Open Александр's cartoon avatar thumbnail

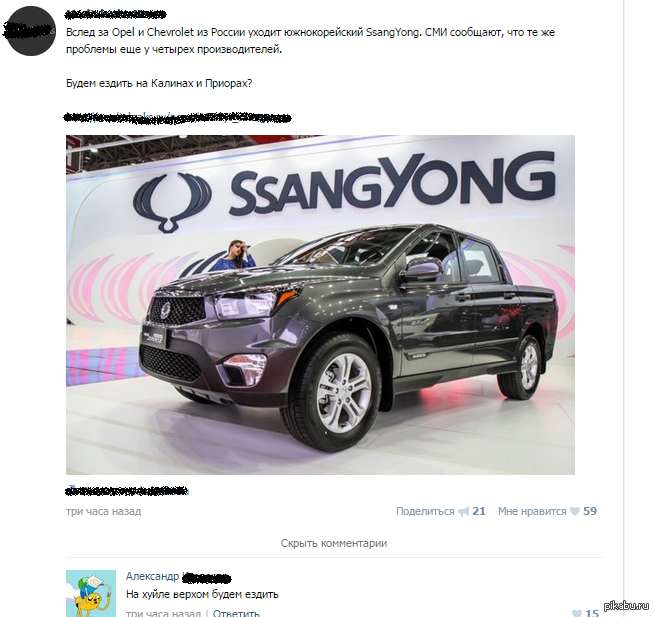(x=91, y=594)
